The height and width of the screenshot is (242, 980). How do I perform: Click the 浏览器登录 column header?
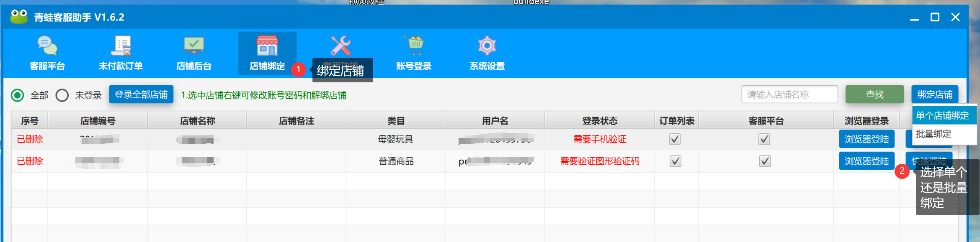point(867,121)
